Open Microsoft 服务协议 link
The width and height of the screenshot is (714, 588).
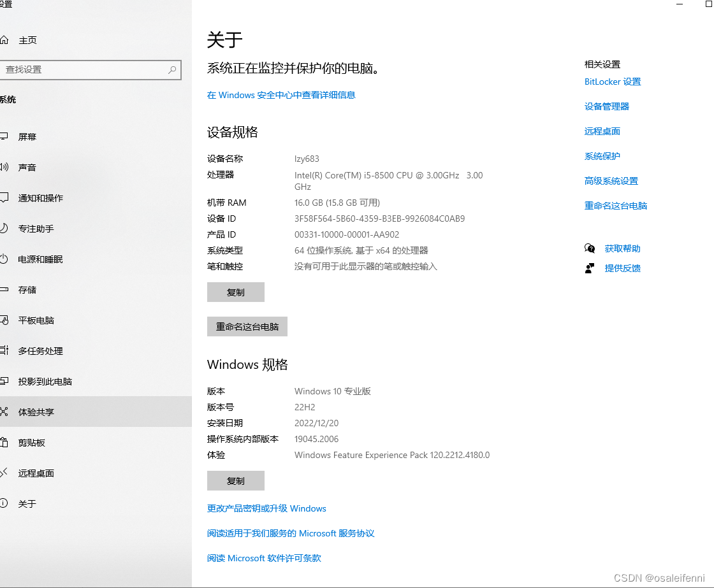click(291, 533)
